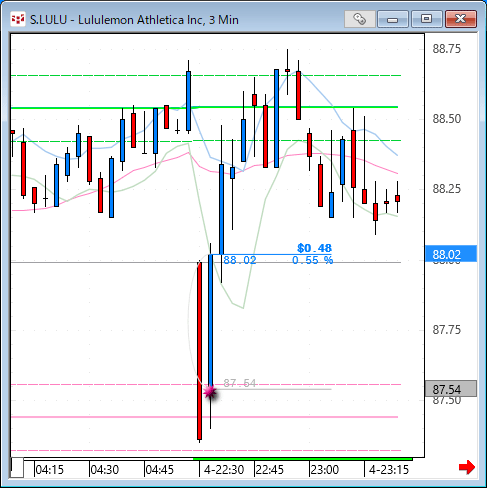
Task: Click the 04:15 time axis label
Action: click(49, 470)
